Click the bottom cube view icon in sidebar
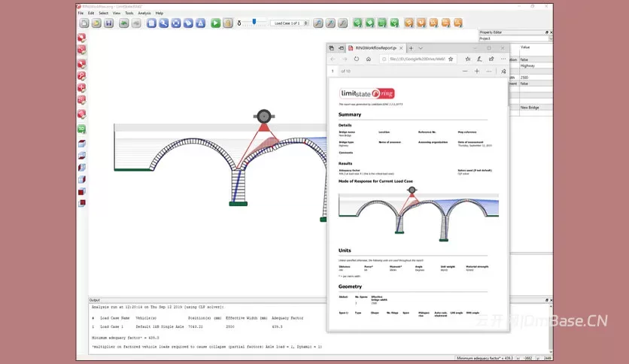Viewport: 629px width, 364px height. click(82, 203)
